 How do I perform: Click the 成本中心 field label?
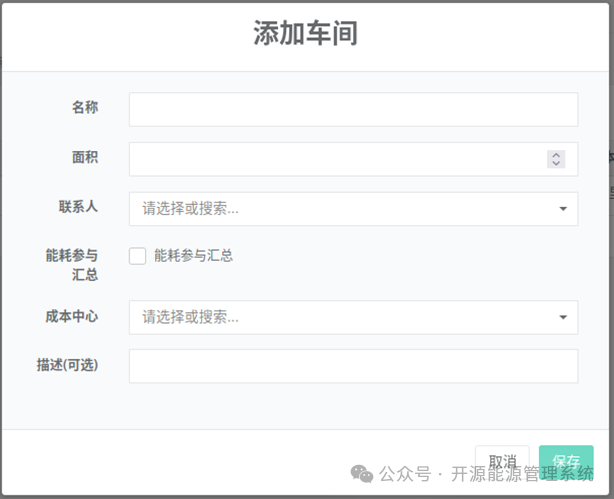(71, 316)
